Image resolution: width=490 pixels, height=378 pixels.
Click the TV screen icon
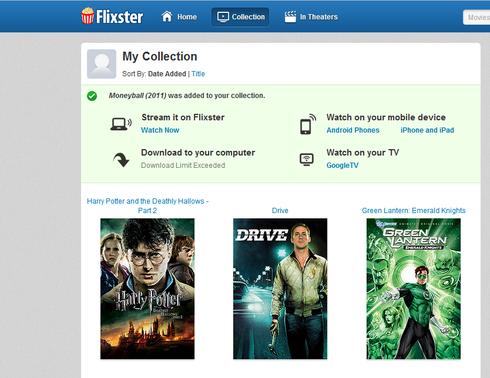click(307, 159)
